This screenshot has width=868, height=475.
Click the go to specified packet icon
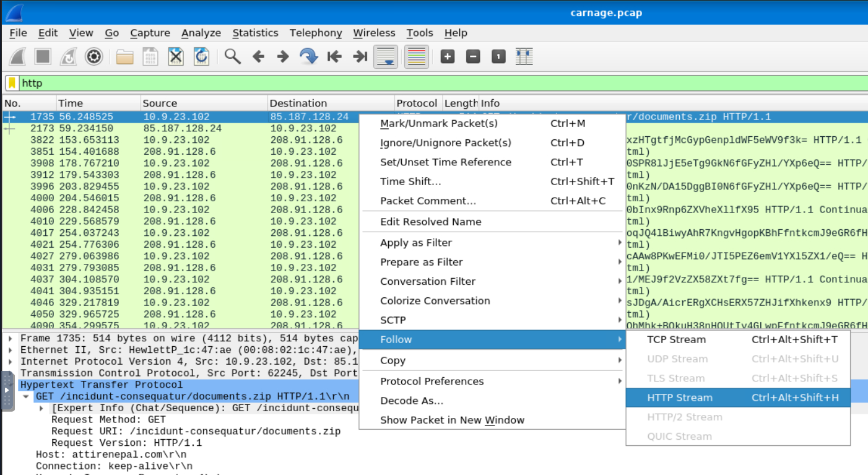[x=308, y=57]
